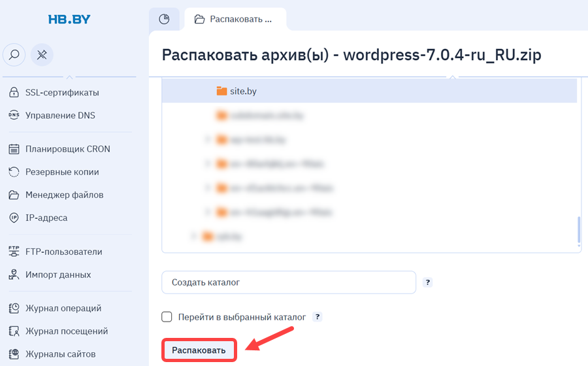The image size is (588, 366).
Task: Open the sidebar search icon
Action: pos(14,55)
